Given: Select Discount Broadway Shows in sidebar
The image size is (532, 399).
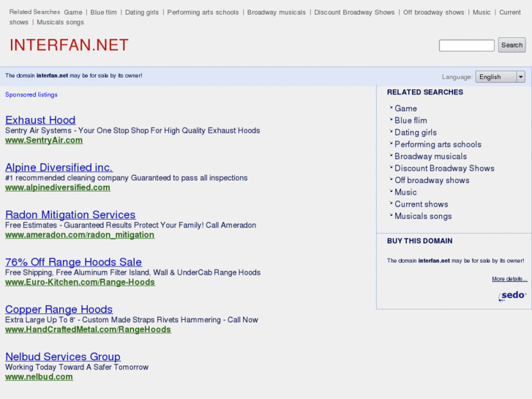Looking at the screenshot, I should [444, 168].
